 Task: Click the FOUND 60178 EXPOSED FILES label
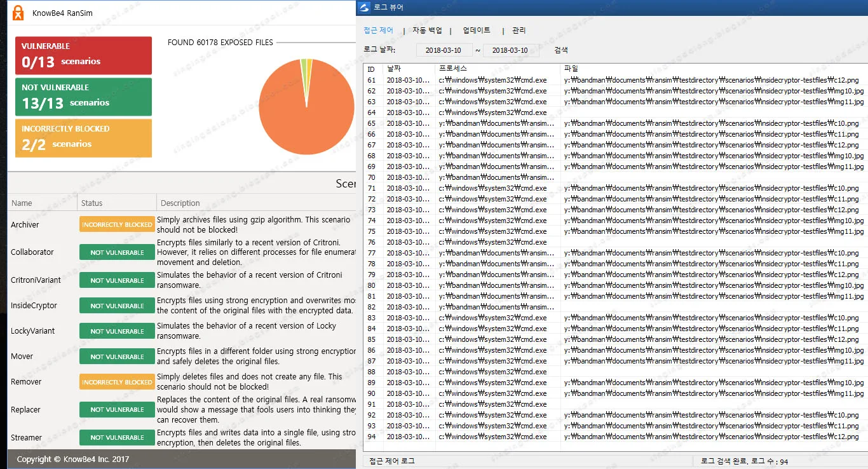pos(220,43)
